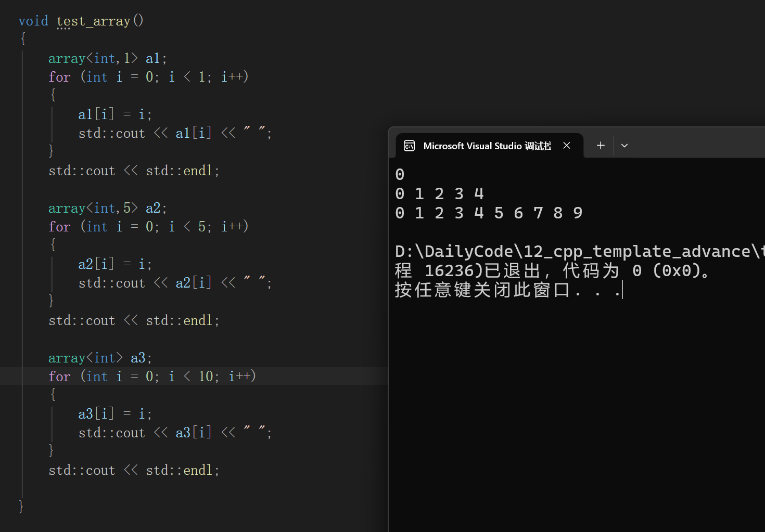This screenshot has height=532, width=765.
Task: Click the for loop line with i < 5
Action: 148,227
